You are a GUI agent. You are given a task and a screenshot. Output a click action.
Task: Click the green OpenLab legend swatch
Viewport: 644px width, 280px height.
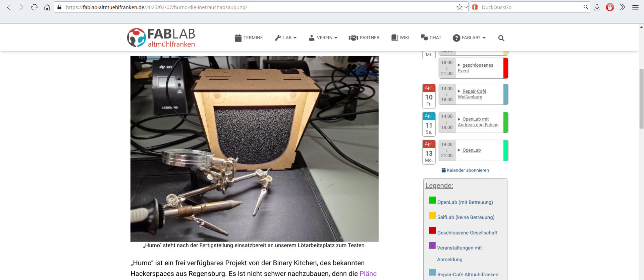point(432,200)
